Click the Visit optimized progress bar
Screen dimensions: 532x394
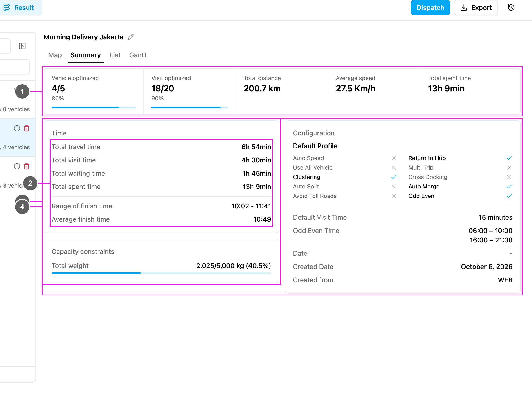(190, 107)
